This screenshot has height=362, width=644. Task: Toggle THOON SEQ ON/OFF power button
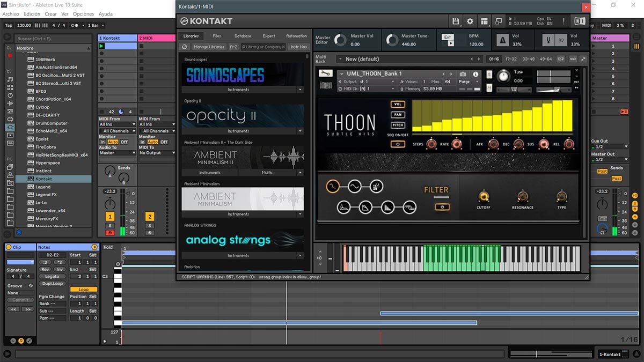398,144
